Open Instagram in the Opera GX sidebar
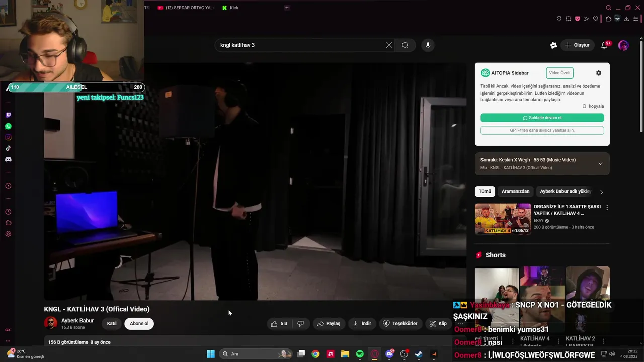644x362 pixels. click(8, 137)
